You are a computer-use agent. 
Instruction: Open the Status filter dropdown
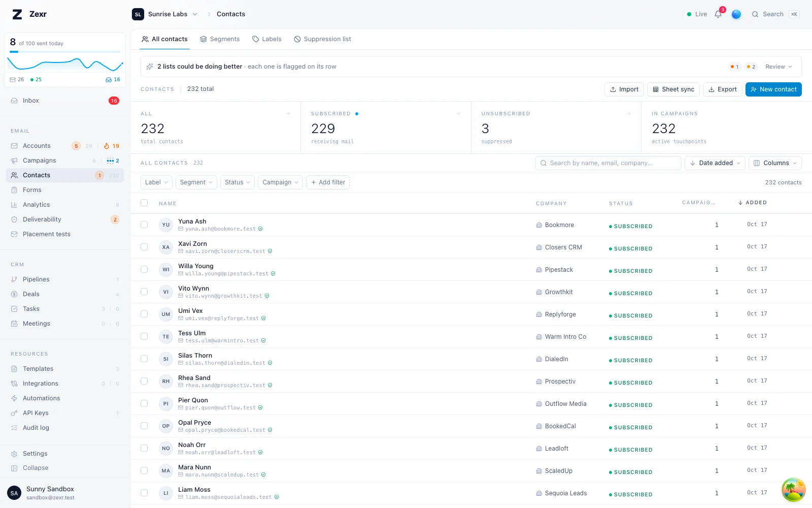pyautogui.click(x=238, y=182)
